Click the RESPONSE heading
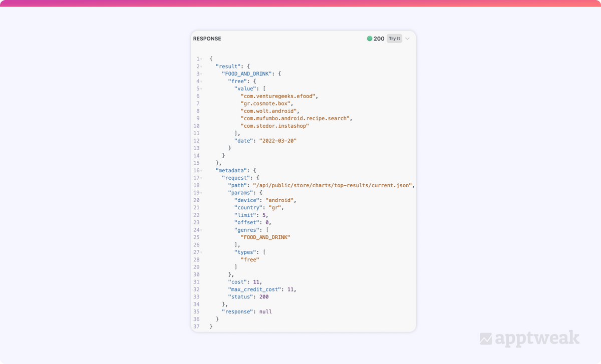Viewport: 601px width, 364px height. [x=207, y=39]
